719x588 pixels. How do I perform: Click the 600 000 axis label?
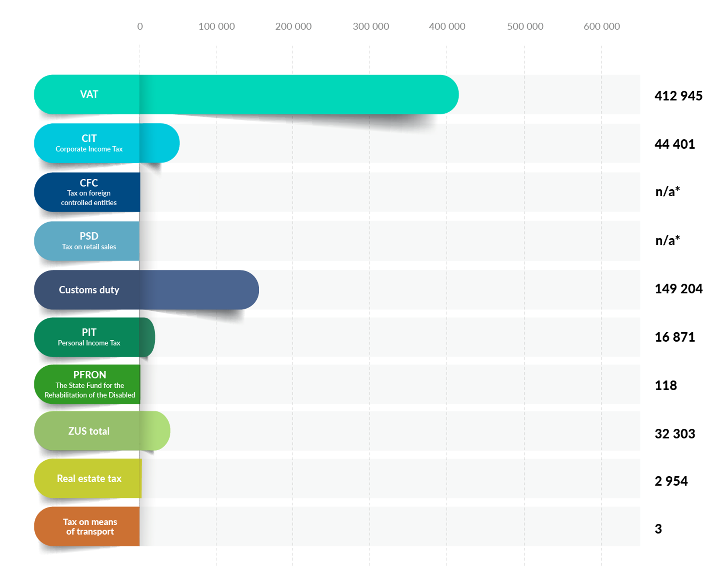click(x=602, y=26)
